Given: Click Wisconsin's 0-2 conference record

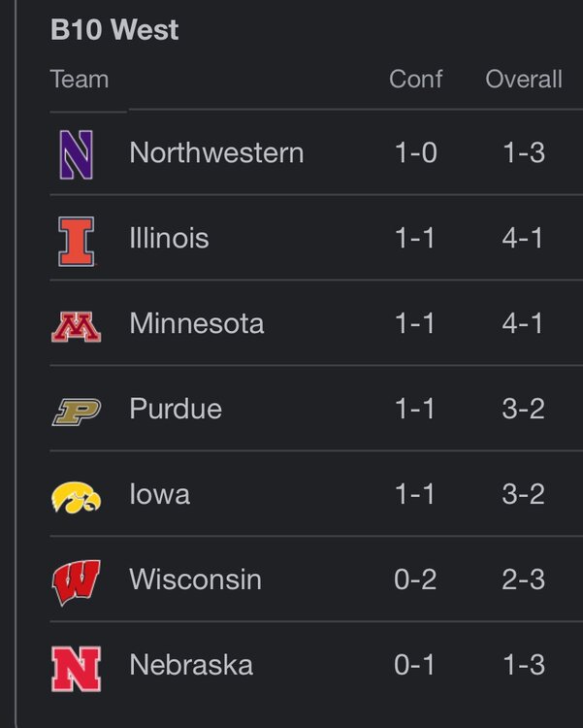Looking at the screenshot, I should click(x=416, y=580).
